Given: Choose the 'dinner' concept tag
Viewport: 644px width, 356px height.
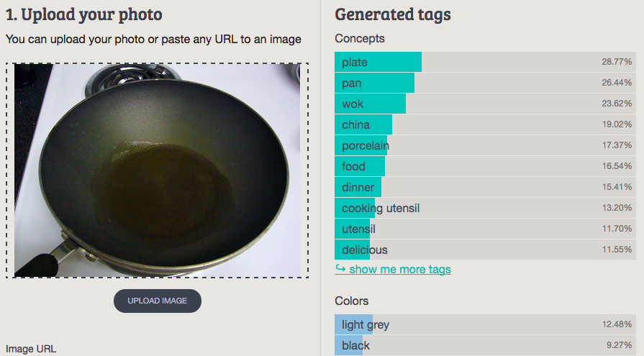Looking at the screenshot, I should tap(485, 187).
